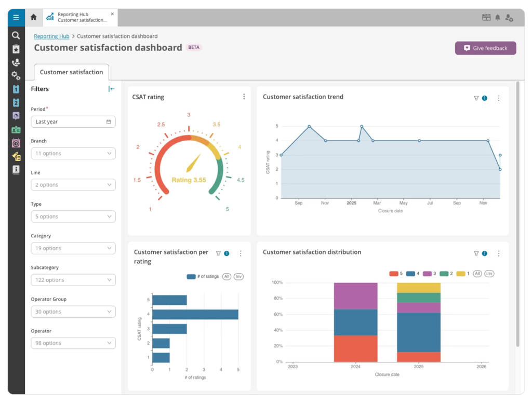This screenshot has height=405, width=532.
Task: Expand the Branch dropdown
Action: pos(73,153)
